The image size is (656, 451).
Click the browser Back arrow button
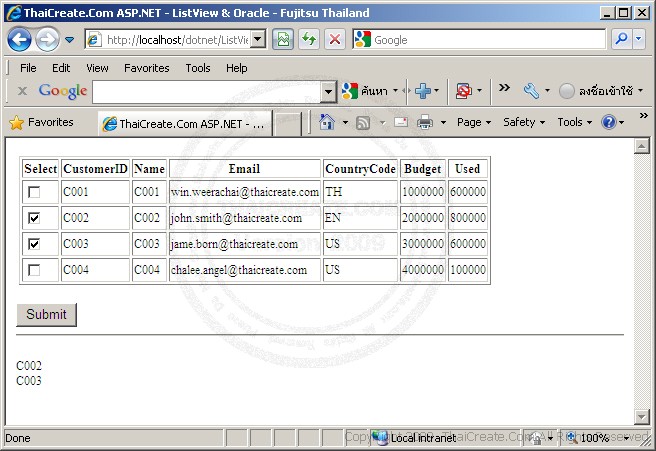(19, 40)
